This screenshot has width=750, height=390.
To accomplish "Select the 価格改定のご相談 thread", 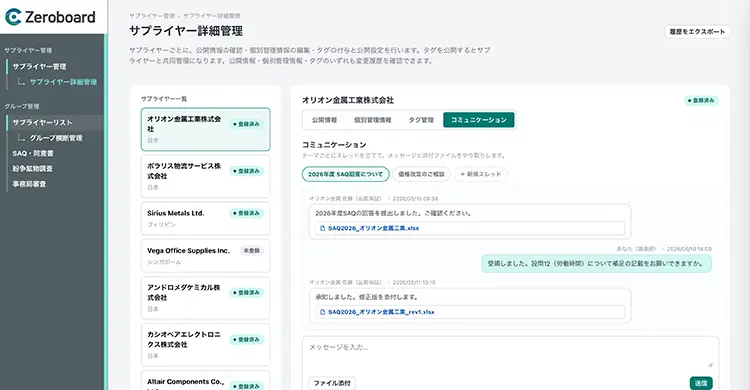I will tap(421, 174).
